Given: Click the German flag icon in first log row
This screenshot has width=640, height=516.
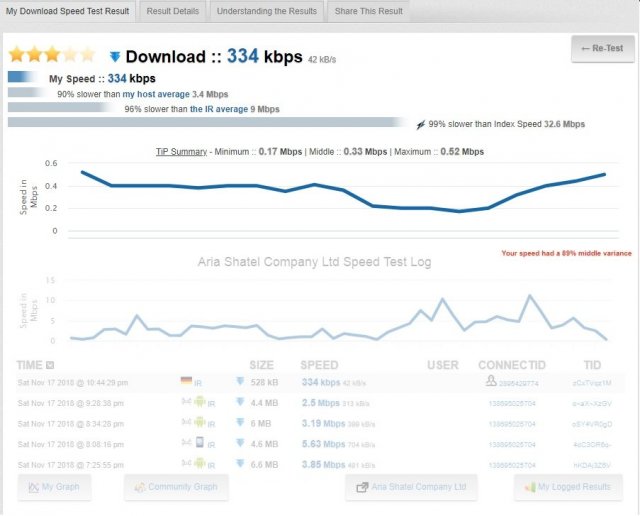Looking at the screenshot, I should (x=186, y=381).
